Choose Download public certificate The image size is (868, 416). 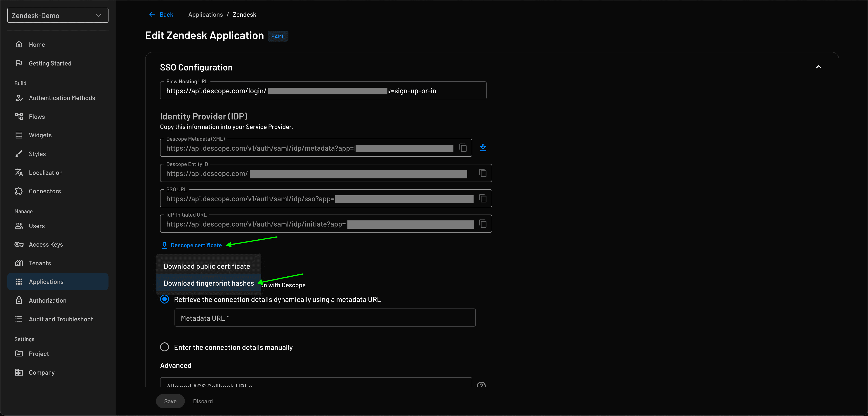coord(207,266)
